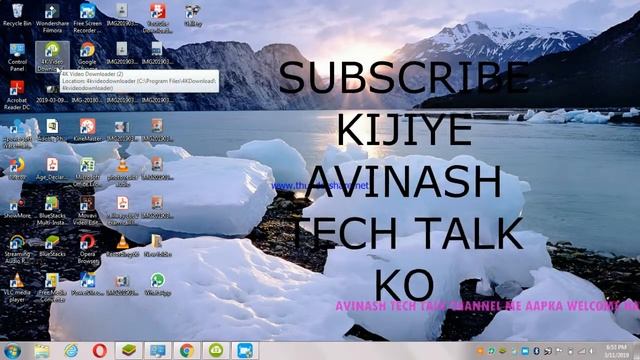This screenshot has width=640, height=360.
Task: Launch the Acrobat Reader DC shortcut
Action: pyautogui.click(x=17, y=95)
